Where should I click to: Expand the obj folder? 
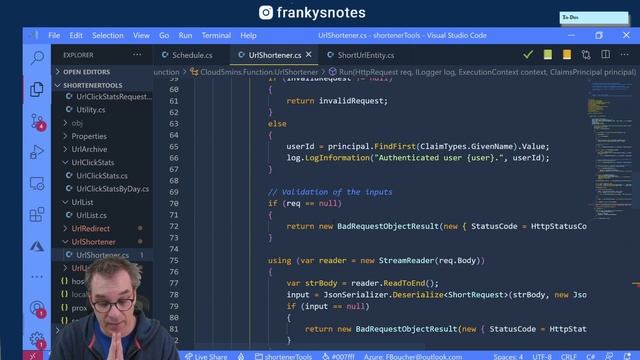[x=102, y=123]
